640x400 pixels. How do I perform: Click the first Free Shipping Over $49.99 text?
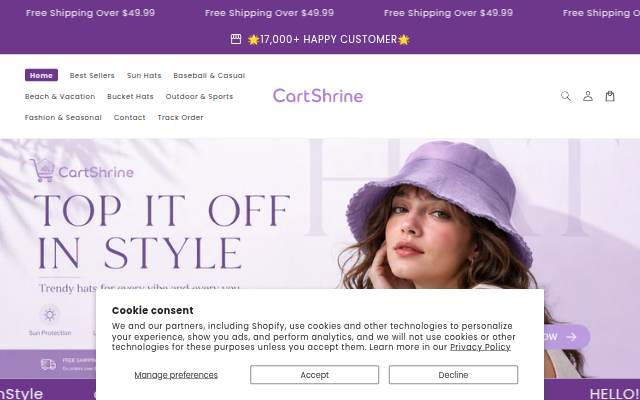coord(90,13)
